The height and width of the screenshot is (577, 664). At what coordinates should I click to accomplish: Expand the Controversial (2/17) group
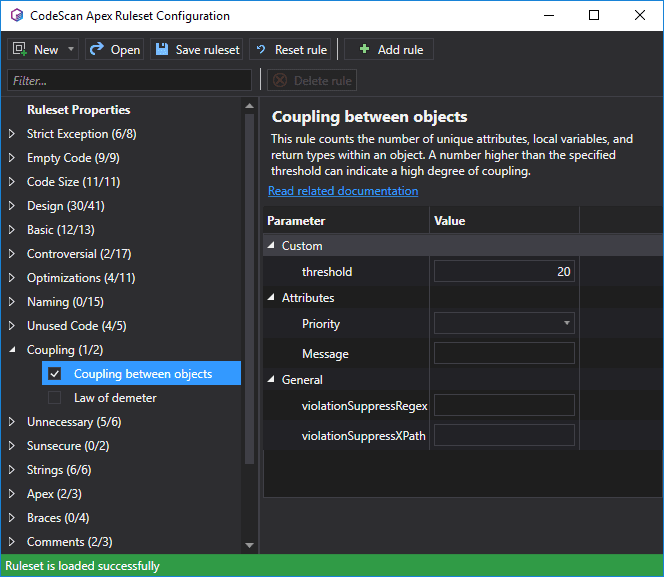click(12, 254)
